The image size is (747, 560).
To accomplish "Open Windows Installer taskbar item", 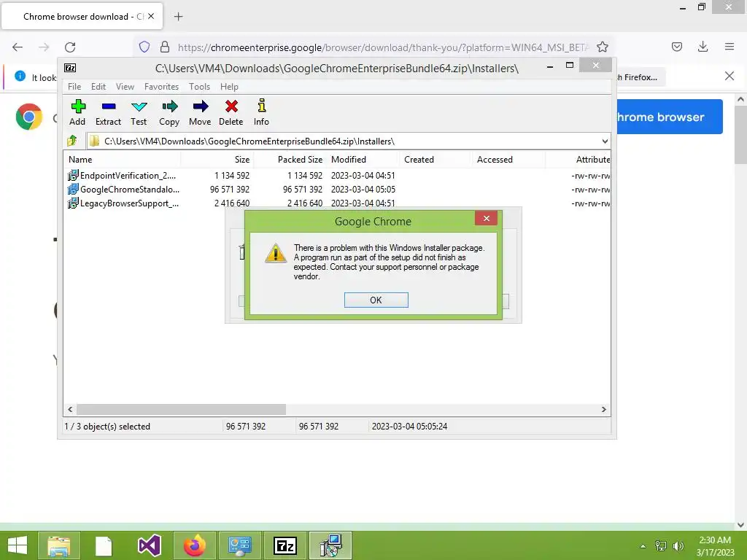I will click(x=330, y=545).
